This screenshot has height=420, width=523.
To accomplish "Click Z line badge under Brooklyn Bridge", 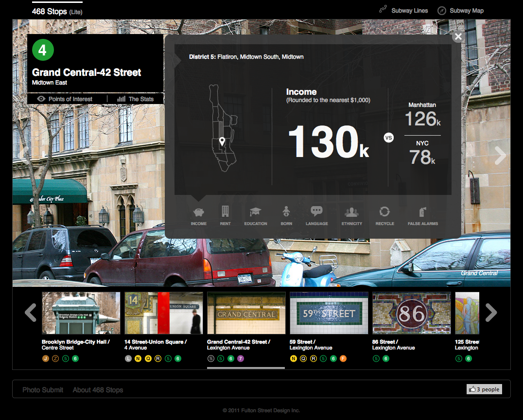I will point(55,359).
